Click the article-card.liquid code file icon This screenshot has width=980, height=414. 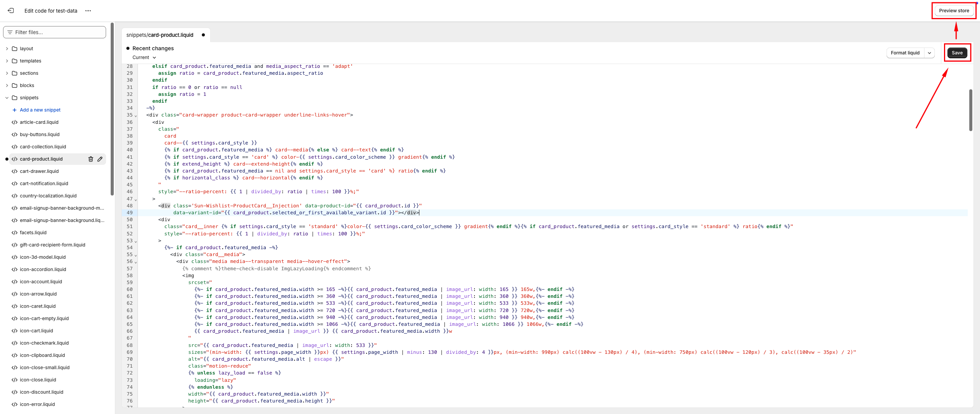(15, 122)
